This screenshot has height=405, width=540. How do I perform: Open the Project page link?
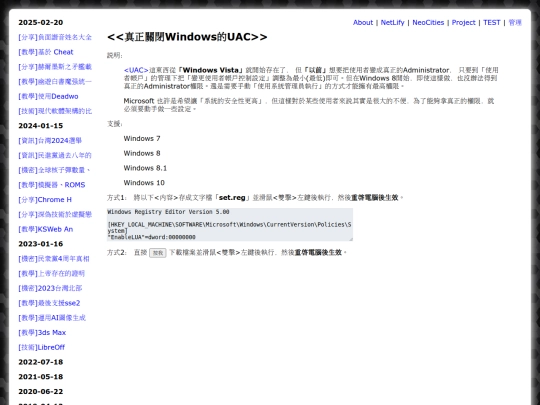coord(464,22)
